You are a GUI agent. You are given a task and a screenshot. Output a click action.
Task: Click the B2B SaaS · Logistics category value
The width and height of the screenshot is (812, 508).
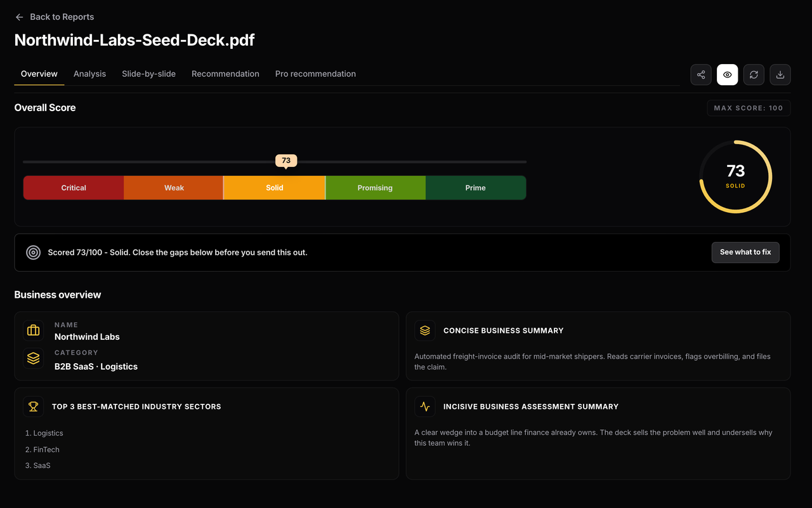click(x=96, y=366)
